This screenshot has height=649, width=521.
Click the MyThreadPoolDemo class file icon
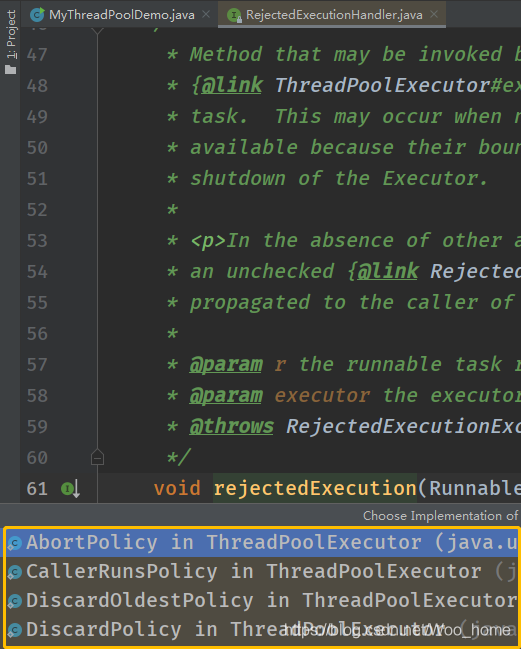tap(37, 15)
